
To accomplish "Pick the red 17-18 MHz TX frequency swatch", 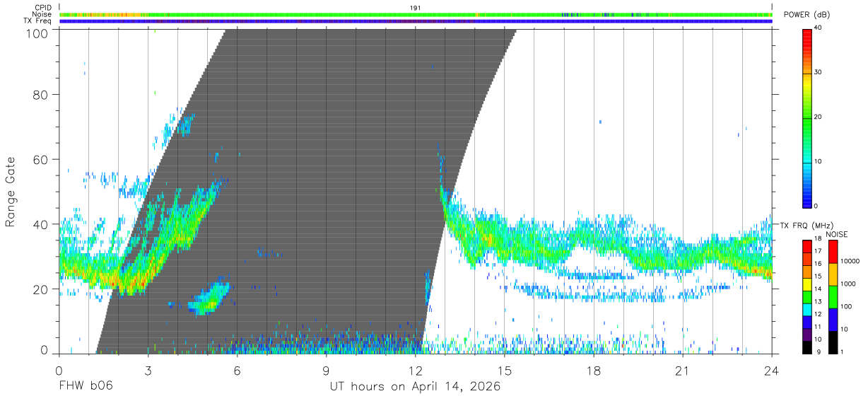I will 807,247.
